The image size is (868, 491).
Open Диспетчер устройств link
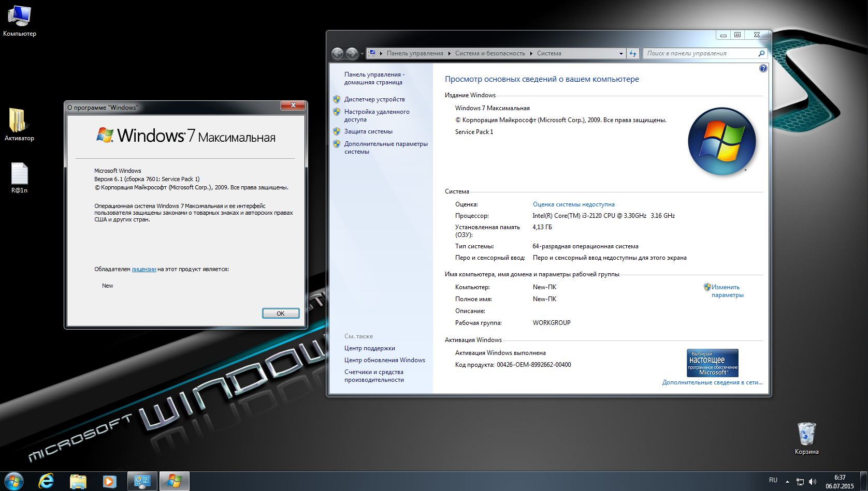(374, 99)
